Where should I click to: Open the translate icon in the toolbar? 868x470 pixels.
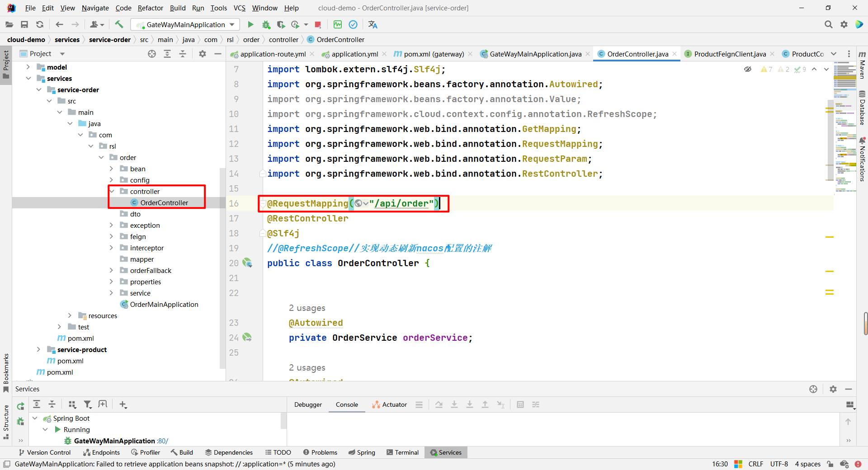[373, 24]
